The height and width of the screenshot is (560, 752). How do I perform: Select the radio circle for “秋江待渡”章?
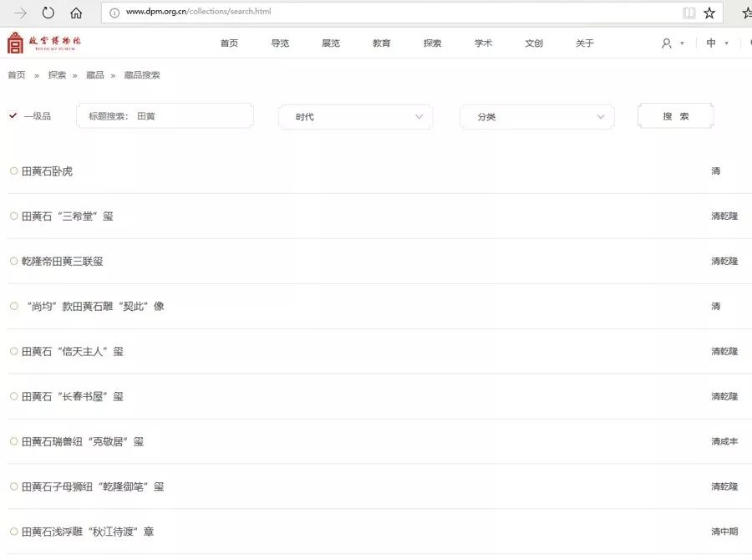(14, 532)
